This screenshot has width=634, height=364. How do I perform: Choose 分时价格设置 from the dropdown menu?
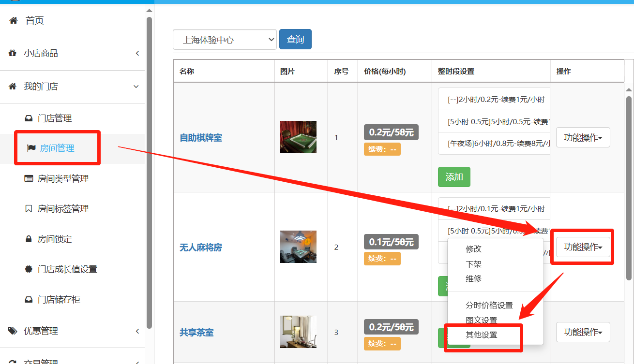(489, 306)
